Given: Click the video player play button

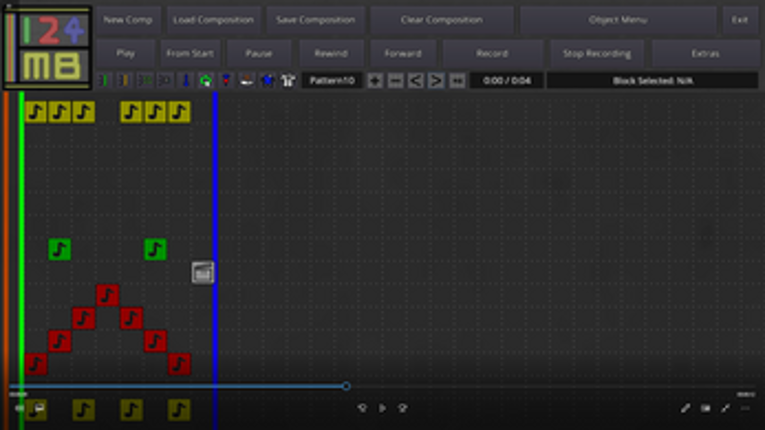Looking at the screenshot, I should pyautogui.click(x=382, y=408).
